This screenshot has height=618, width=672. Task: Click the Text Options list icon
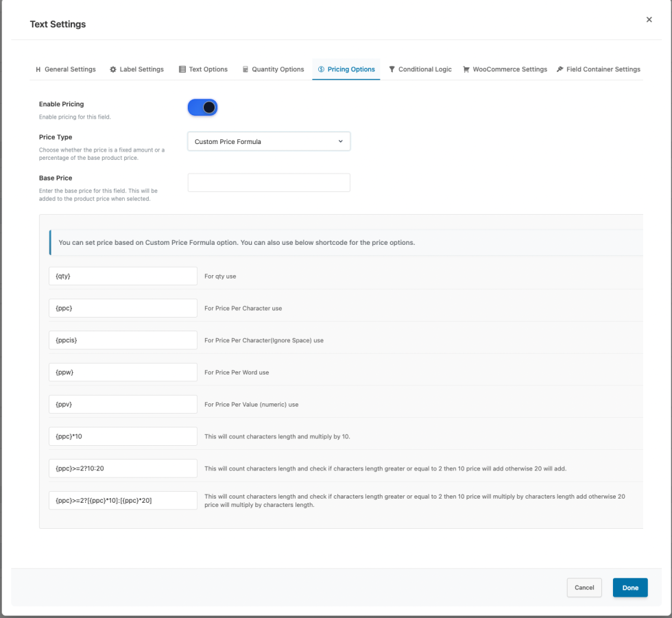pos(182,69)
